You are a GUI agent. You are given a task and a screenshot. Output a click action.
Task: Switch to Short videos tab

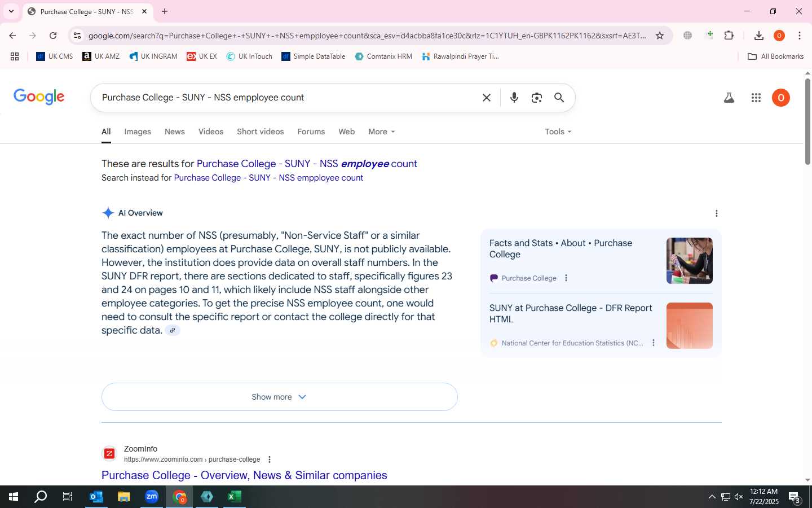click(261, 132)
